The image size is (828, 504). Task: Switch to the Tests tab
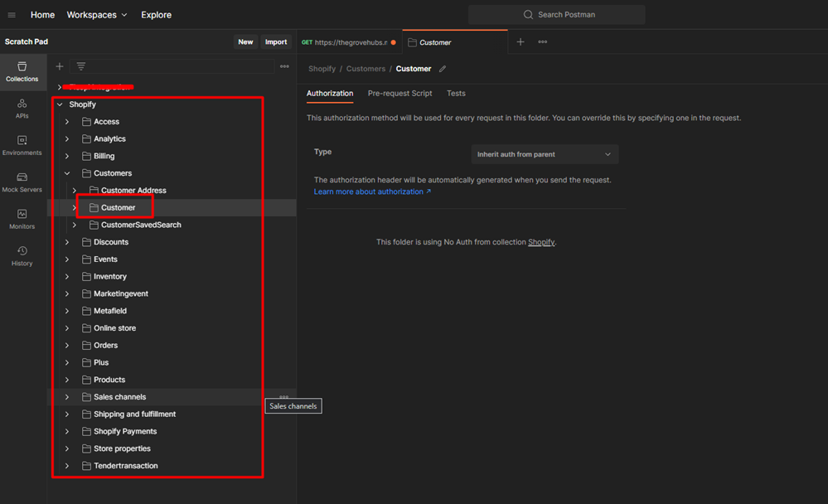(456, 94)
